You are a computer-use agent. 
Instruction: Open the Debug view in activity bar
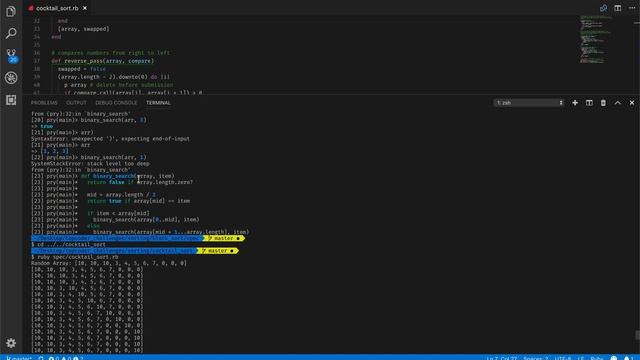click(11, 78)
